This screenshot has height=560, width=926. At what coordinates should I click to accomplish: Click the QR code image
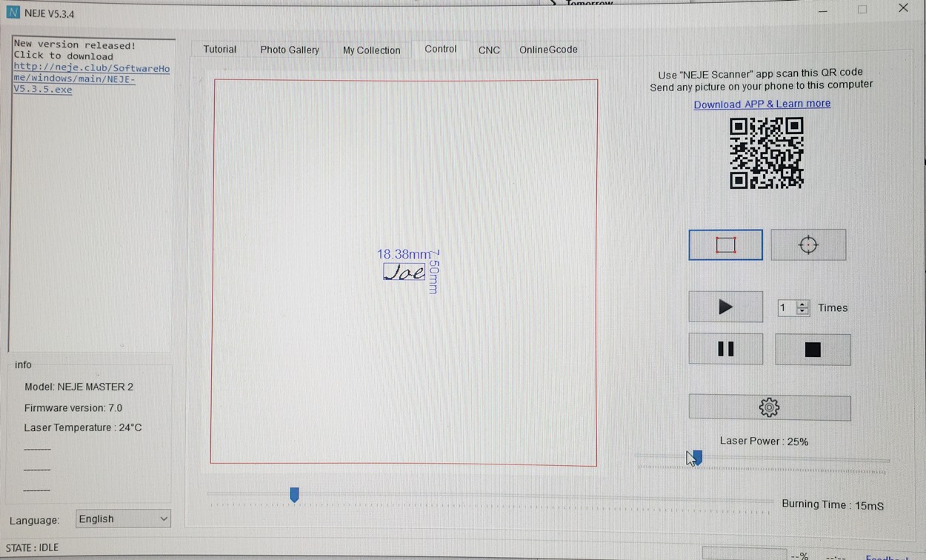click(x=766, y=153)
